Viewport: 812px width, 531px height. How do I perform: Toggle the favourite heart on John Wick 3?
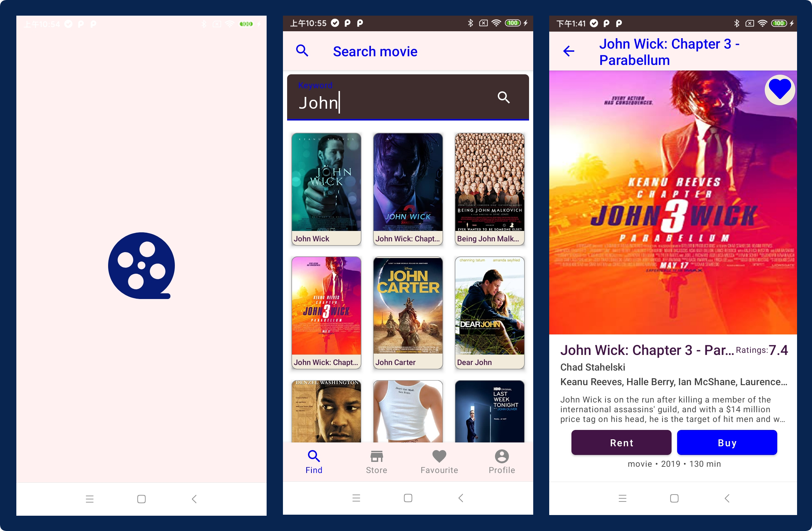pos(779,90)
